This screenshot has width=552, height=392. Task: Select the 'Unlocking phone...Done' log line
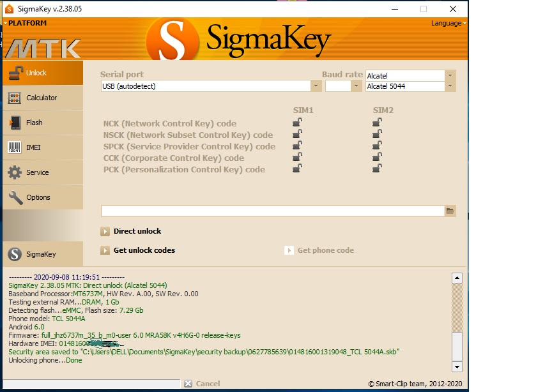[x=45, y=360]
